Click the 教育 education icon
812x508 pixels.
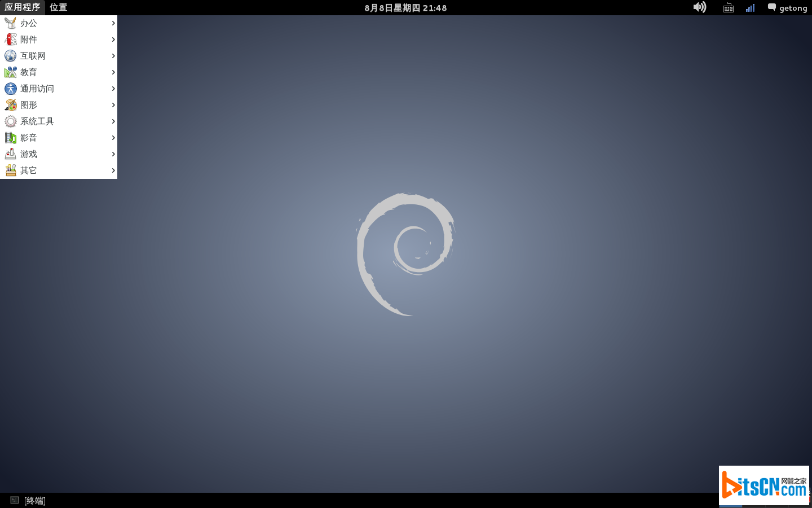11,72
